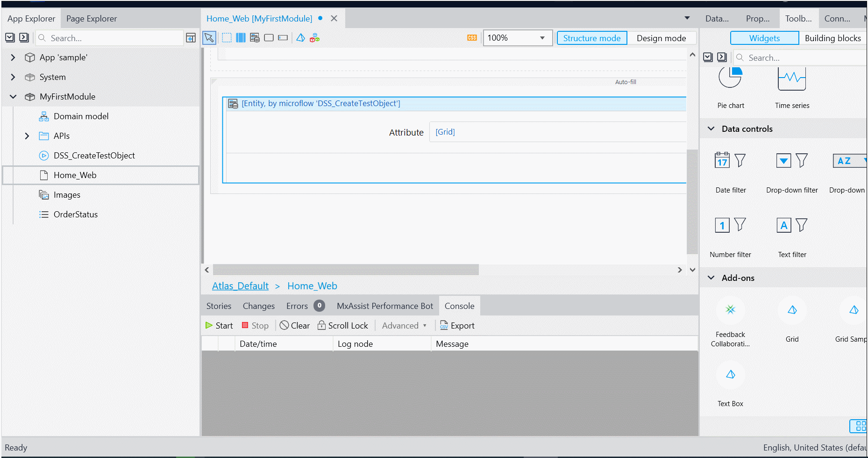Open the Advanced console dropdown
This screenshot has width=868, height=458.
click(x=404, y=326)
